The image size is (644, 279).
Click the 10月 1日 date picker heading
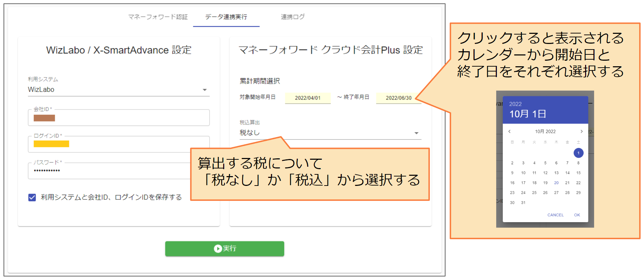point(528,114)
